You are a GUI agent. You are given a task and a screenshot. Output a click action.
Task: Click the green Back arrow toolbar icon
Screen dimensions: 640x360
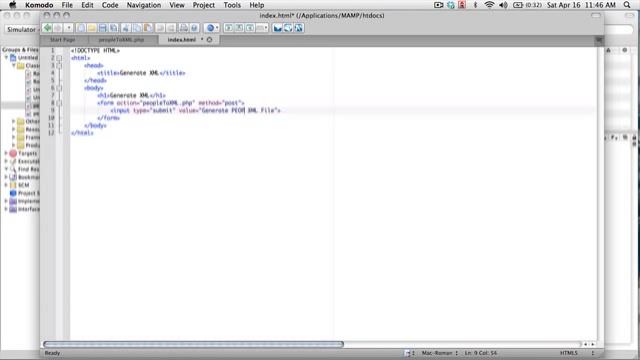pos(47,28)
